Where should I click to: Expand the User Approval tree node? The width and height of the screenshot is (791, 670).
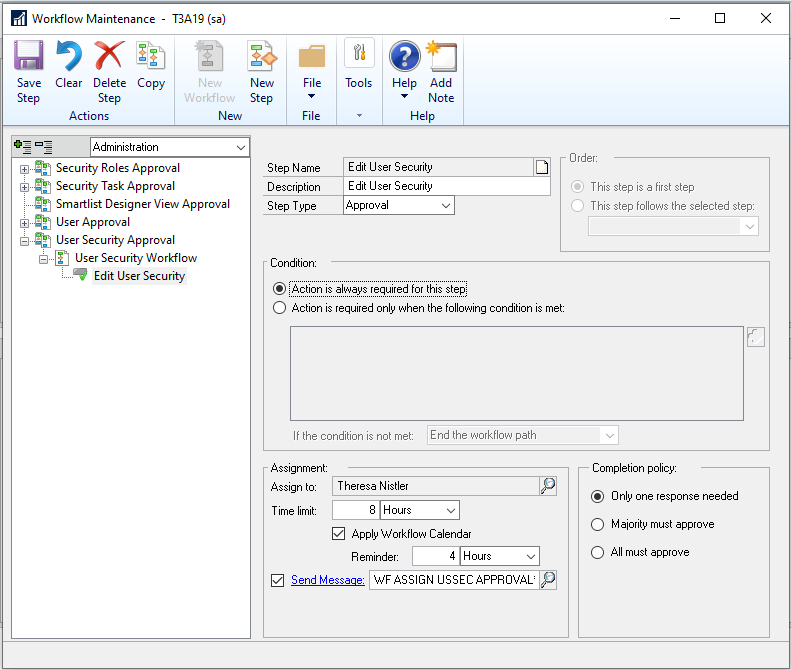click(24, 223)
